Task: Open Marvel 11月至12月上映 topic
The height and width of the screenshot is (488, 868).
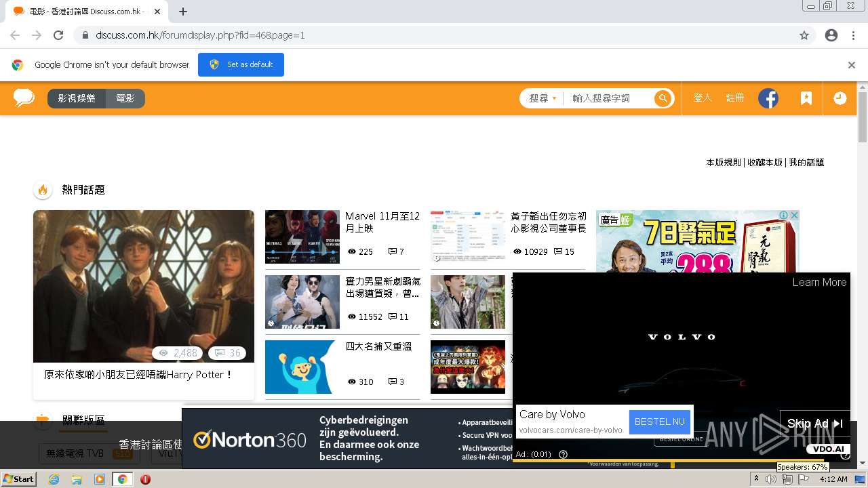Action: [382, 222]
